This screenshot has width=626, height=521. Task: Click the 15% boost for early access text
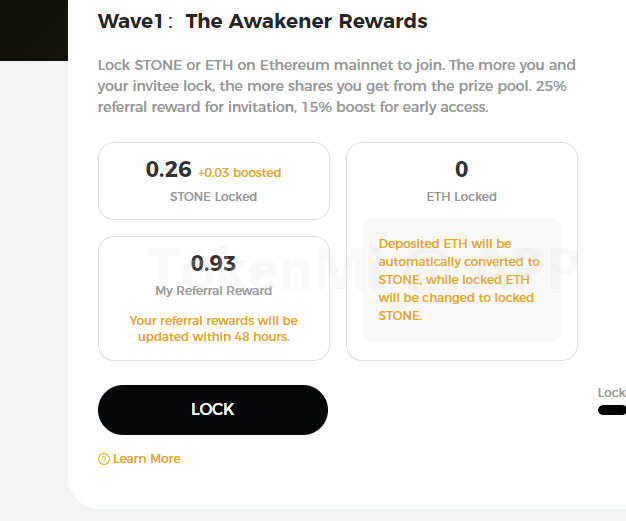[x=403, y=107]
